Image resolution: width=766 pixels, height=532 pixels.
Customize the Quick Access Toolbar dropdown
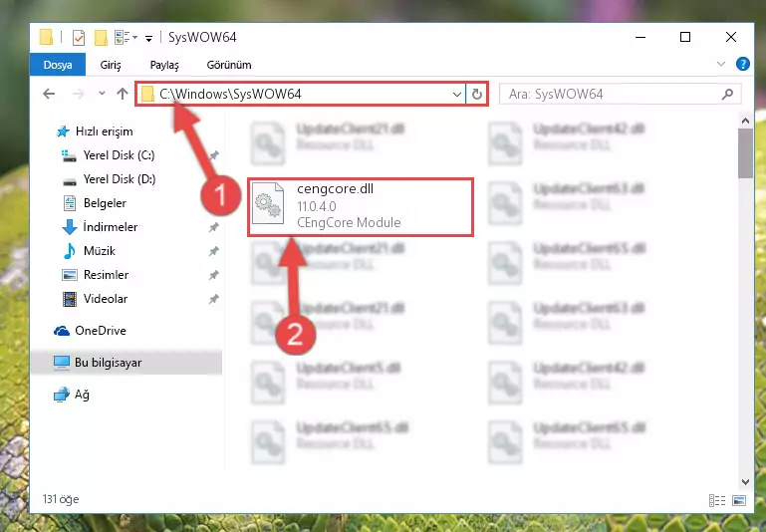coord(148,38)
